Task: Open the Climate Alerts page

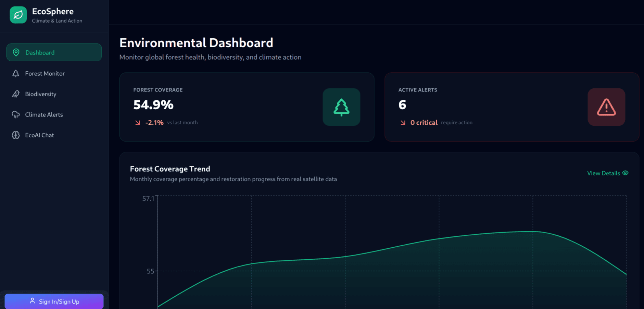Action: coord(44,114)
